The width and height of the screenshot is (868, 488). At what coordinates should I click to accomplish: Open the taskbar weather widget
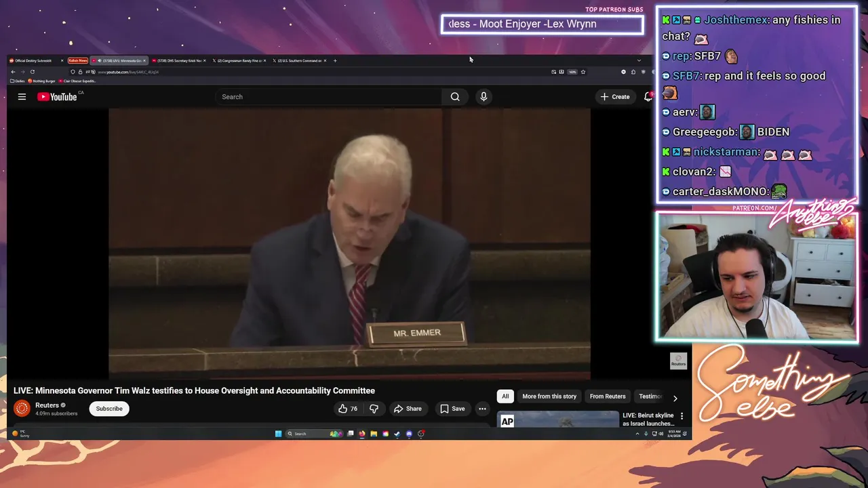(x=20, y=434)
